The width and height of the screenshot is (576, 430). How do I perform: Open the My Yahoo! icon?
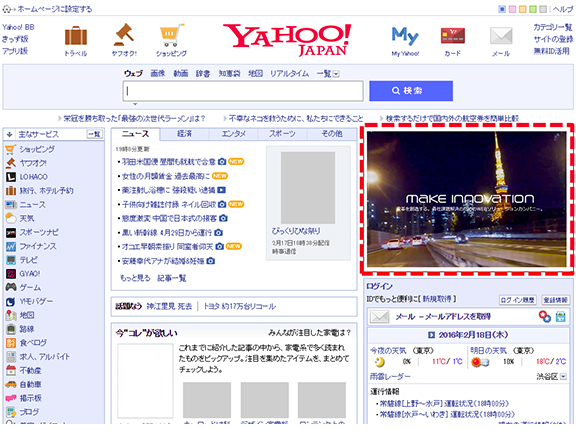(x=405, y=36)
